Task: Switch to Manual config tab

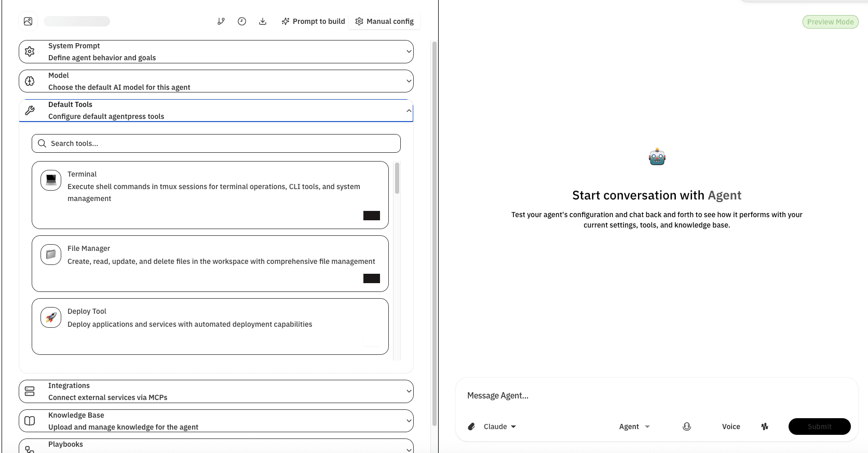Action: pos(384,21)
